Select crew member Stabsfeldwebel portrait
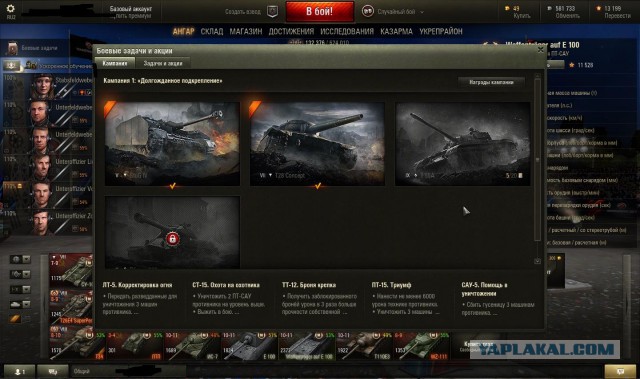The height and width of the screenshot is (379, 640). tap(42, 86)
